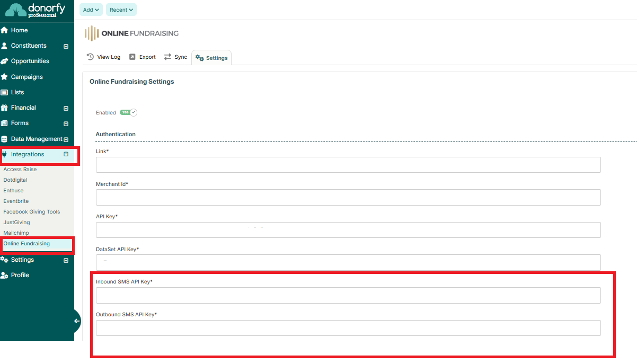
Task: Click the Merchant Id input field
Action: click(x=348, y=197)
